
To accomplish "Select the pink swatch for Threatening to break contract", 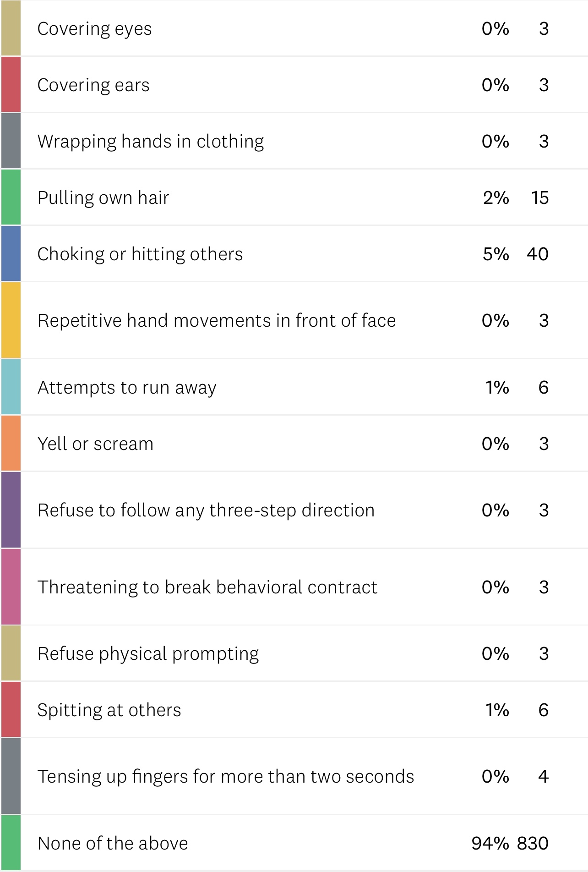I will click(11, 587).
